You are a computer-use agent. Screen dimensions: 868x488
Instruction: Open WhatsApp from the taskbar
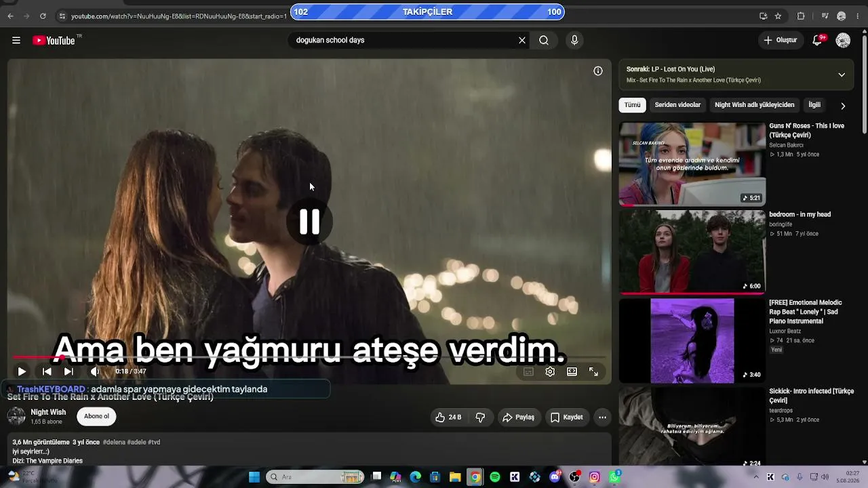coord(614,477)
